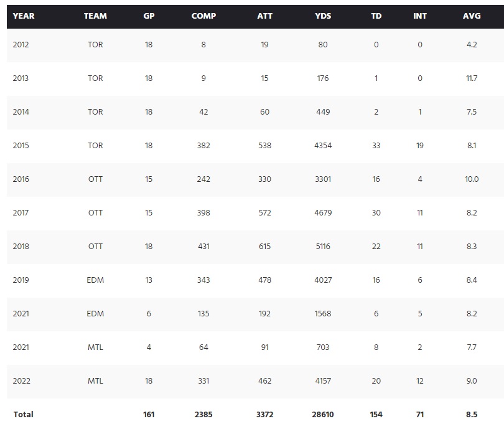This screenshot has width=504, height=444.
Task: Select the 2016 year cell
Action: pos(21,179)
